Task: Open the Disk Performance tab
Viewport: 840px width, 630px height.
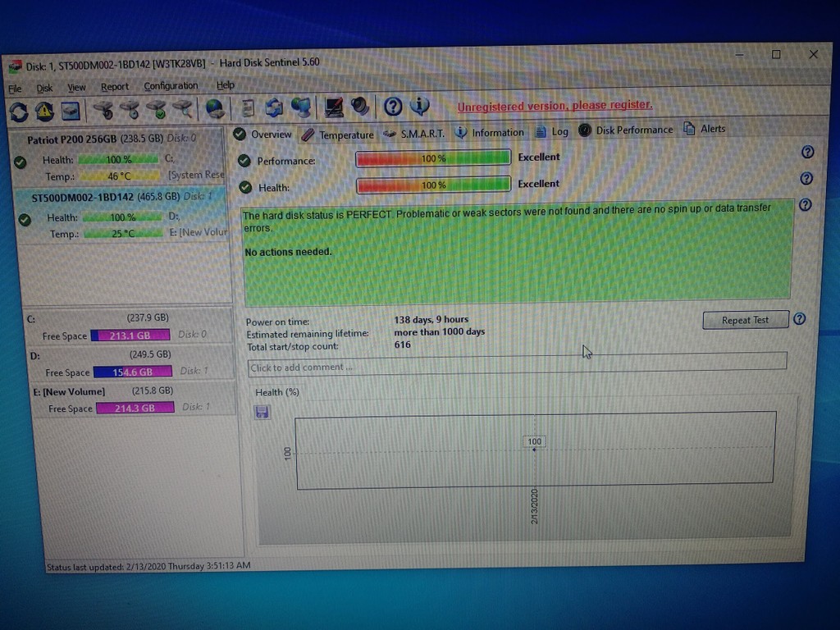Action: tap(634, 129)
